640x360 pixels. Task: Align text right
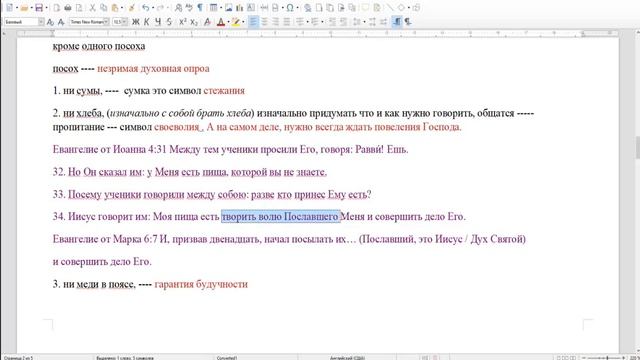(x=276, y=22)
